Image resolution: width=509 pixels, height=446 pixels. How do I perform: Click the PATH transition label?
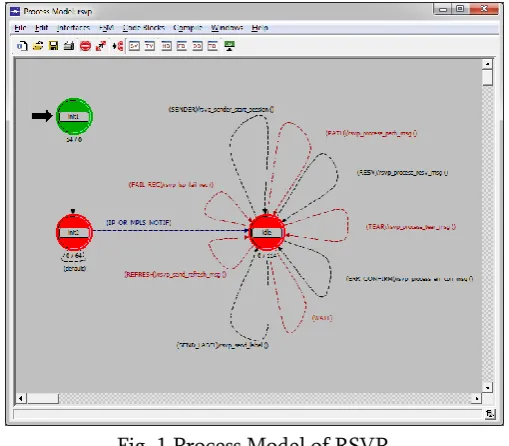[x=371, y=133]
